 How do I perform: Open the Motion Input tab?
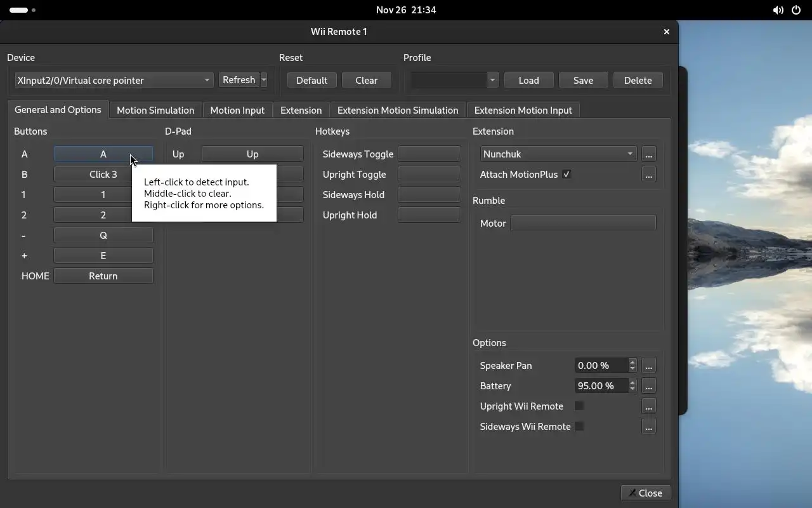tap(237, 110)
